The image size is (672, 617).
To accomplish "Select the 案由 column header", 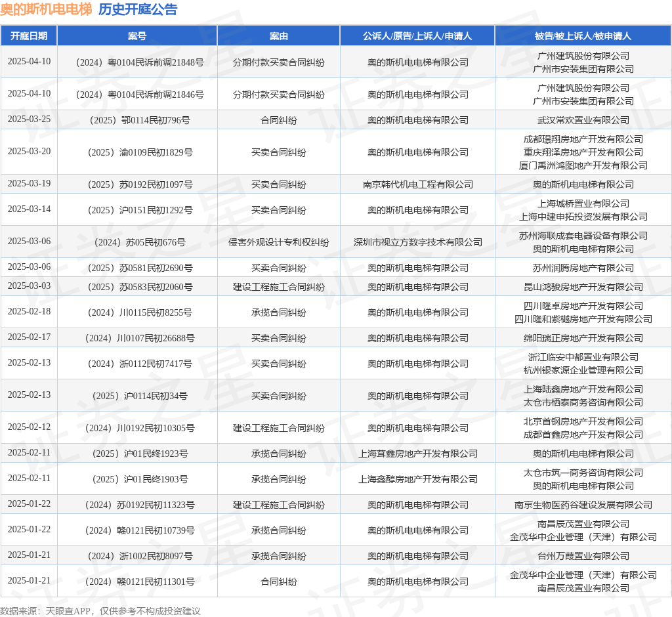I will pyautogui.click(x=278, y=36).
